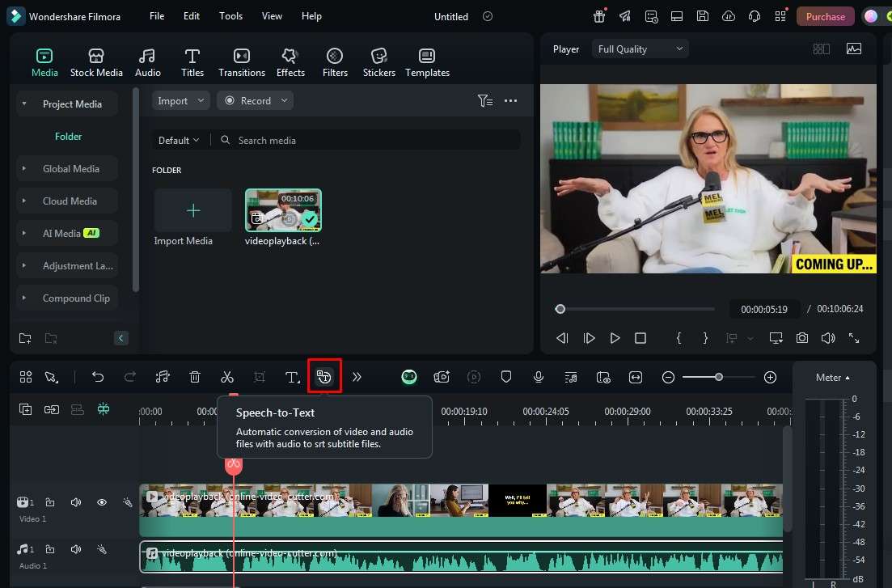Stop playback in player
Screen dimensions: 892x588
[640, 338]
